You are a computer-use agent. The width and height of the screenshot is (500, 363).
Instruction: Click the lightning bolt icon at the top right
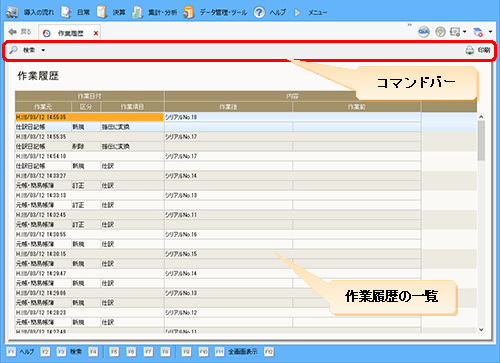click(440, 32)
